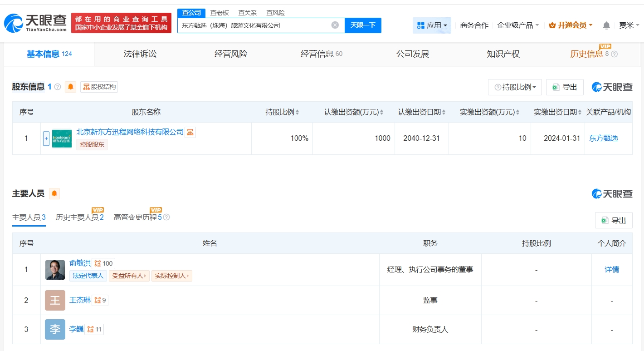This screenshot has height=351, width=644.
Task: Expand the shareholder row with plus button
Action: pos(46,138)
